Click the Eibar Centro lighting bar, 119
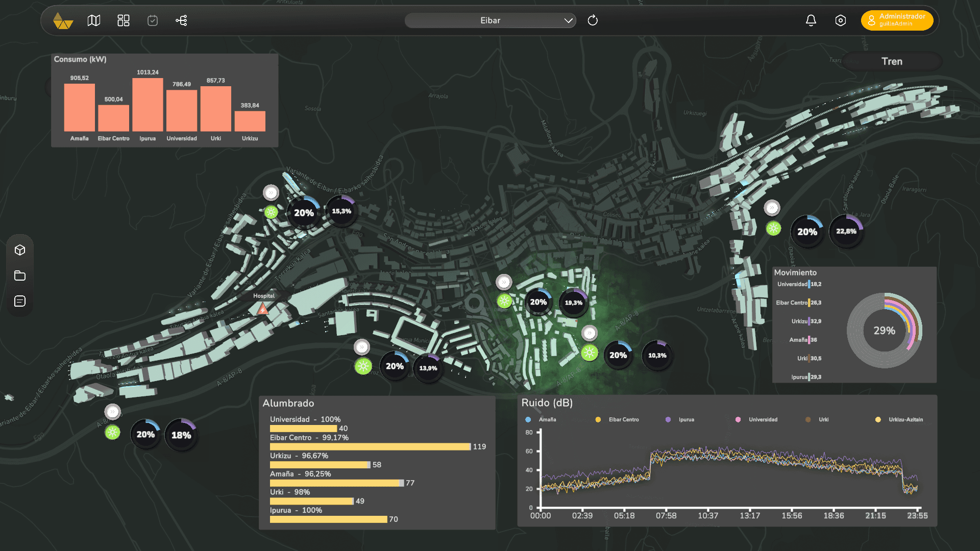Viewport: 980px width, 551px height. 370,446
